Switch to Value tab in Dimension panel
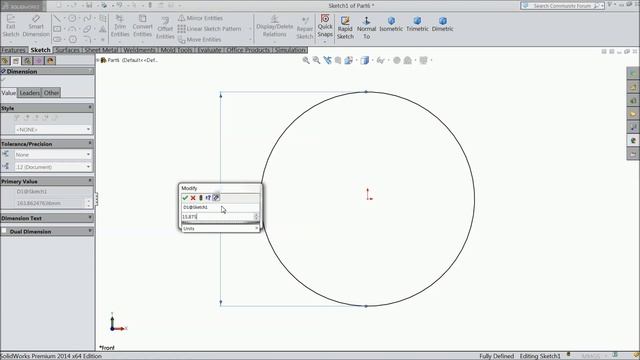 tap(9, 93)
